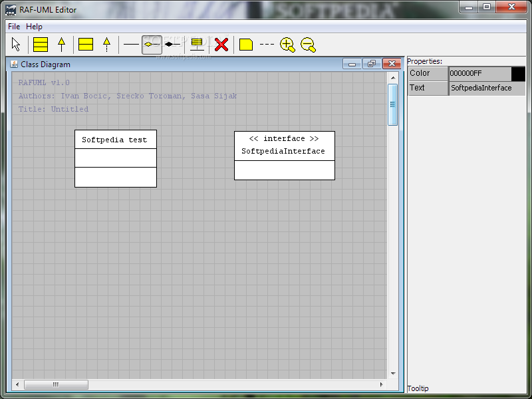The height and width of the screenshot is (399, 532).
Task: Close the Class Diagram inner window
Action: [392, 64]
